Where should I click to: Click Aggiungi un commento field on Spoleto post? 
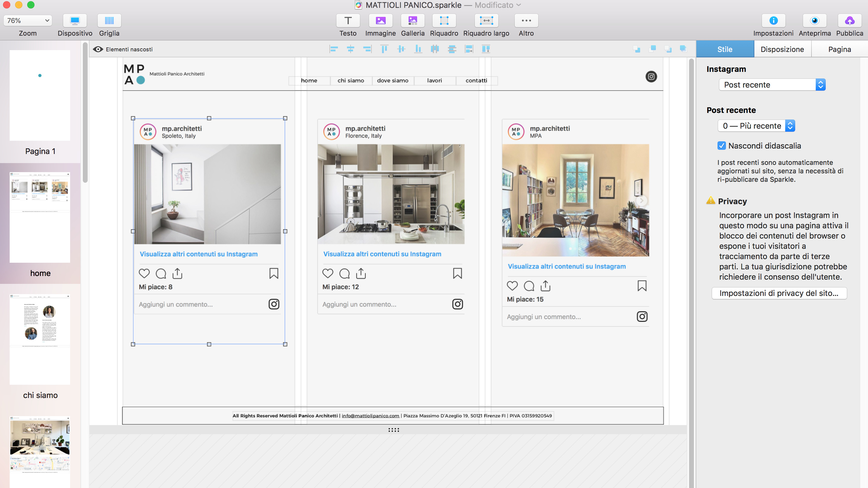click(x=176, y=304)
